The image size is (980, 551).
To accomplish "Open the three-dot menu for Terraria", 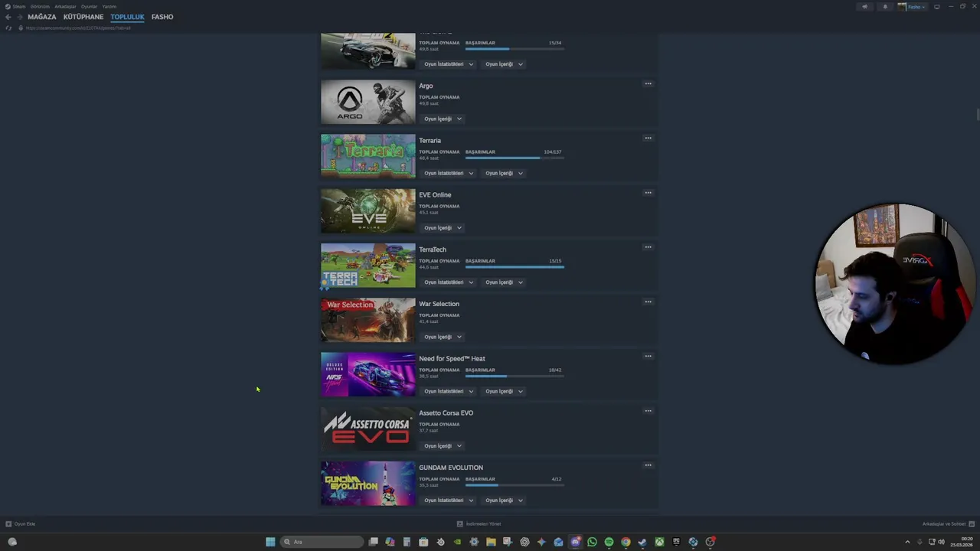I will pyautogui.click(x=648, y=138).
